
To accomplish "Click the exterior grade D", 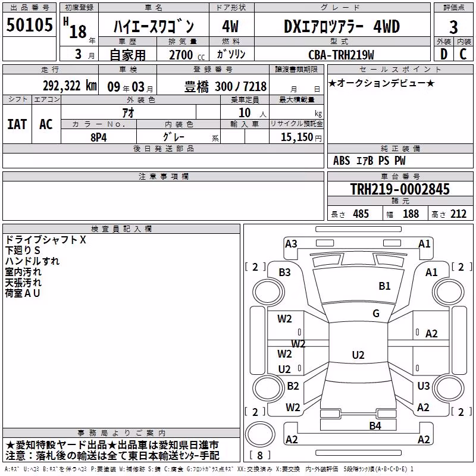I will click(443, 54).
